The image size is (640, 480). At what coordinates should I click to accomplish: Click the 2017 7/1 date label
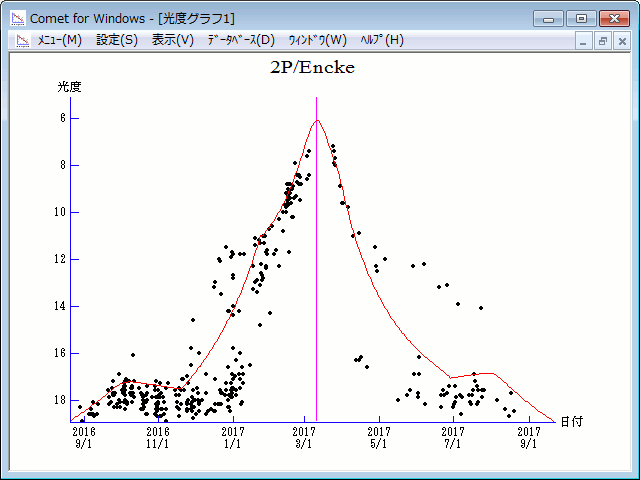(x=453, y=437)
